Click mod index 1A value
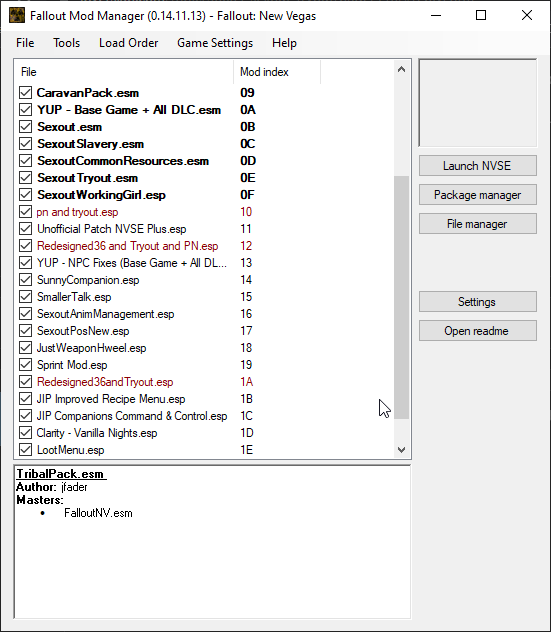This screenshot has height=632, width=551. (x=247, y=382)
